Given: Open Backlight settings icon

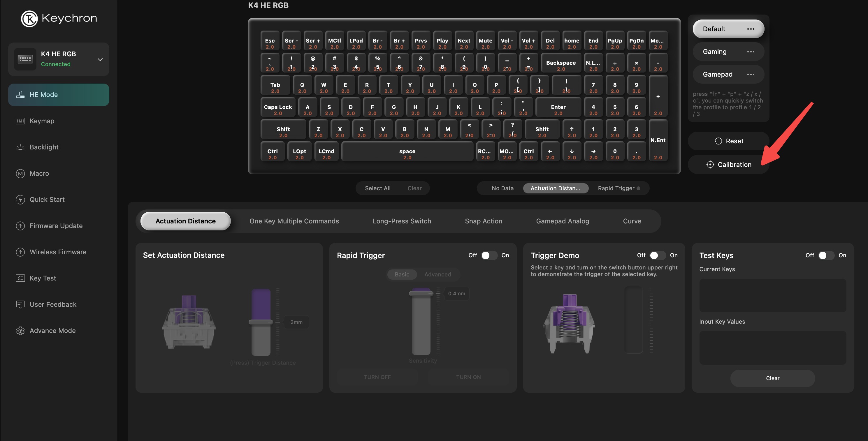Looking at the screenshot, I should 20,147.
